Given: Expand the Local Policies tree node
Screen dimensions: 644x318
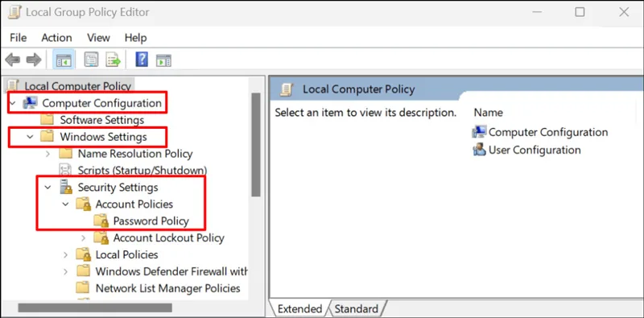Looking at the screenshot, I should [65, 254].
